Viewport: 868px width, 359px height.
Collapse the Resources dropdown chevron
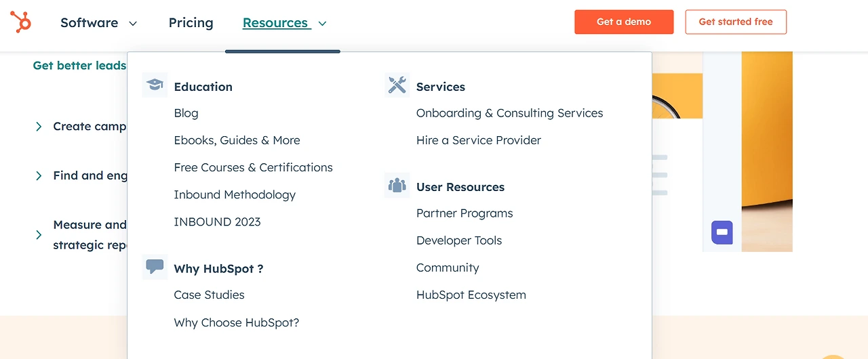(323, 24)
